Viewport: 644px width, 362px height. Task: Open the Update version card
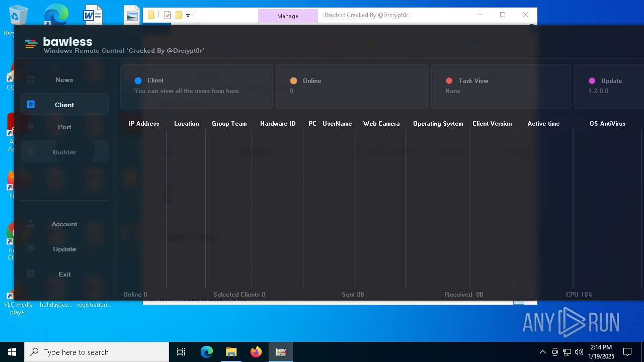point(609,86)
